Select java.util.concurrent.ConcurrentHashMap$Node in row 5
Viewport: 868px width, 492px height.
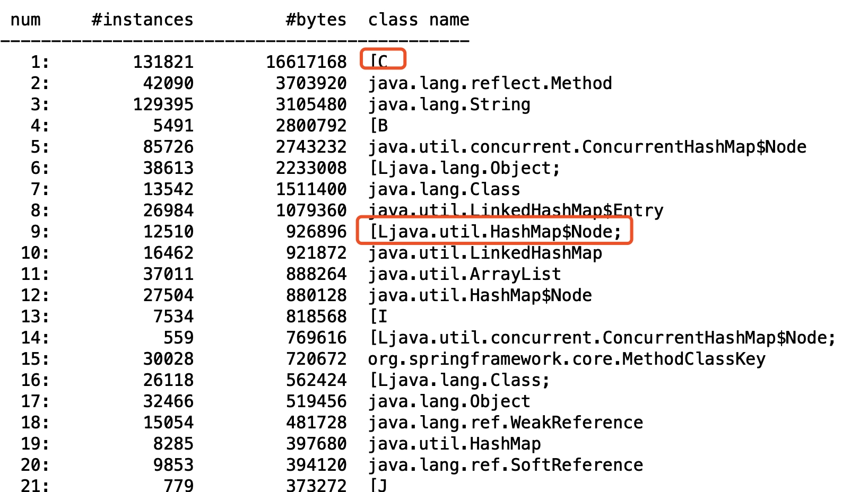pyautogui.click(x=587, y=147)
